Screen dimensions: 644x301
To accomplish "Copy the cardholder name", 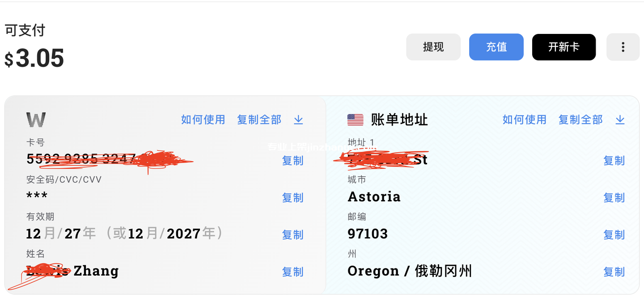I will 292,272.
